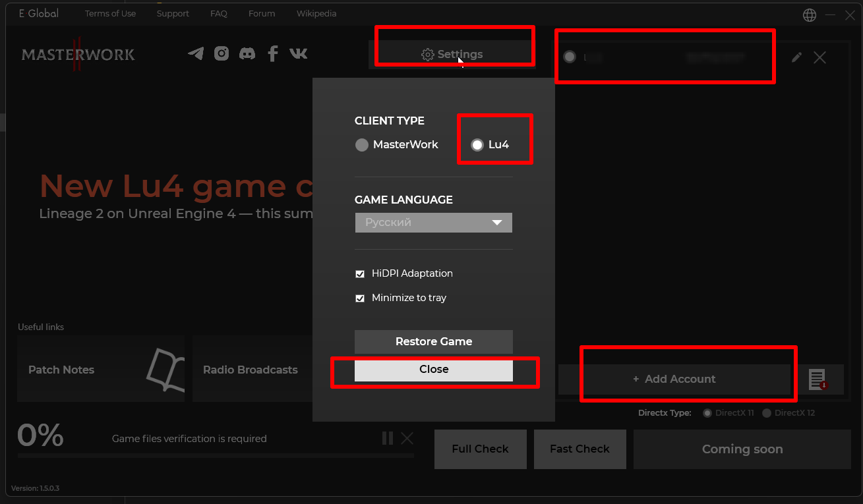Select the account radio button in top row
The height and width of the screenshot is (504, 863).
click(x=570, y=57)
